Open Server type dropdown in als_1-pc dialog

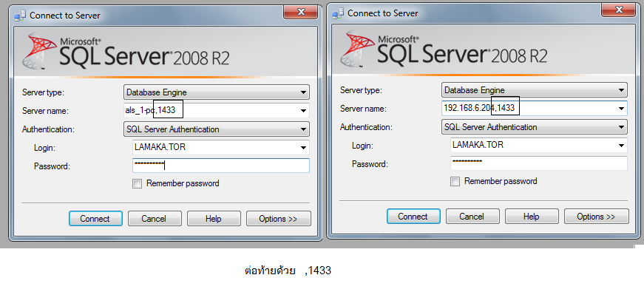point(217,92)
